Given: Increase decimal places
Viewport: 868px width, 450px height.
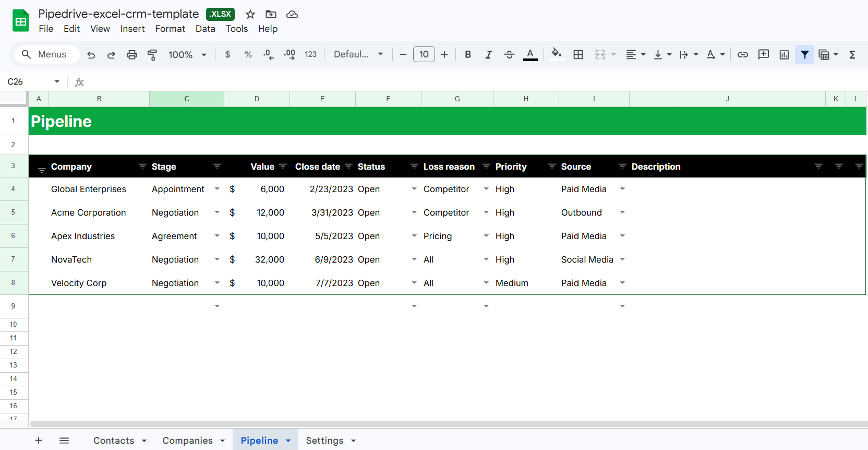Looking at the screenshot, I should (290, 54).
